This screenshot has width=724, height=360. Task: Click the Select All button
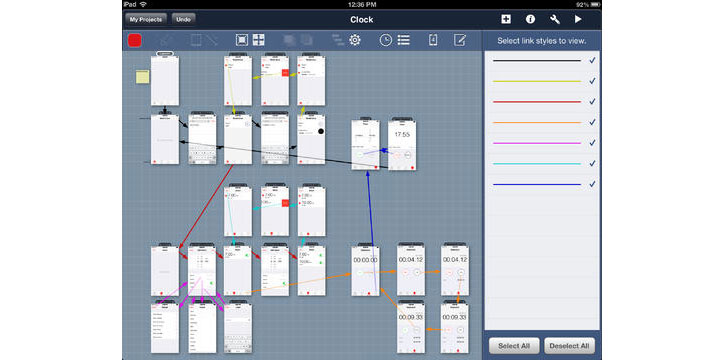[x=514, y=346]
